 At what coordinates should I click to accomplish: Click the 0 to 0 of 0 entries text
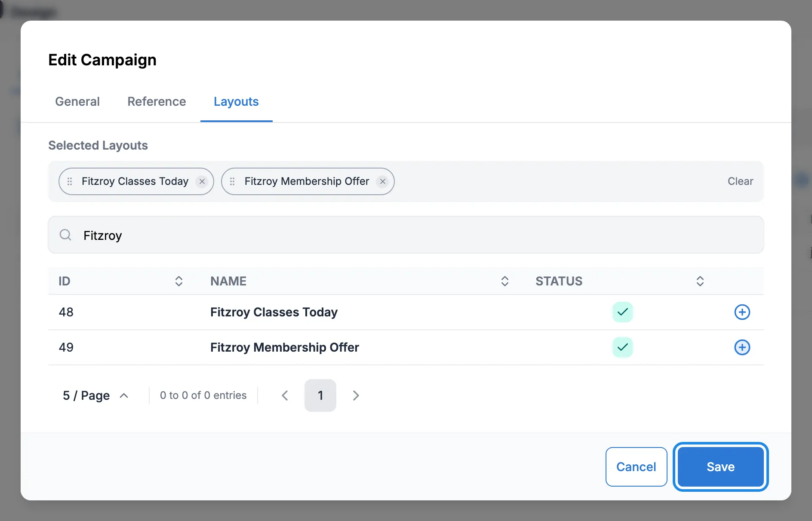tap(203, 395)
